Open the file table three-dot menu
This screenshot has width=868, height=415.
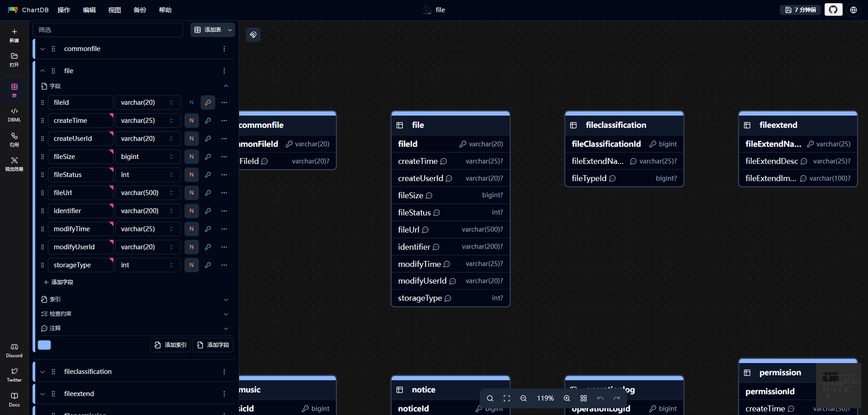click(224, 71)
